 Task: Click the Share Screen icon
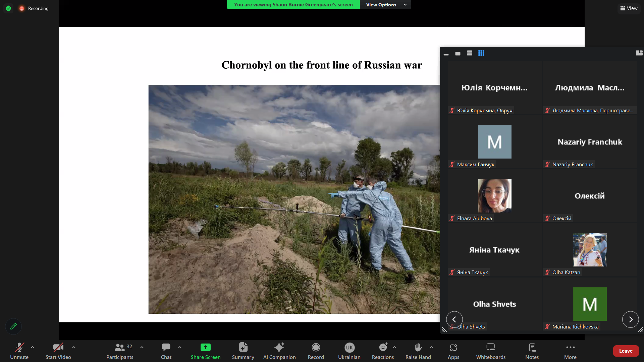(206, 348)
